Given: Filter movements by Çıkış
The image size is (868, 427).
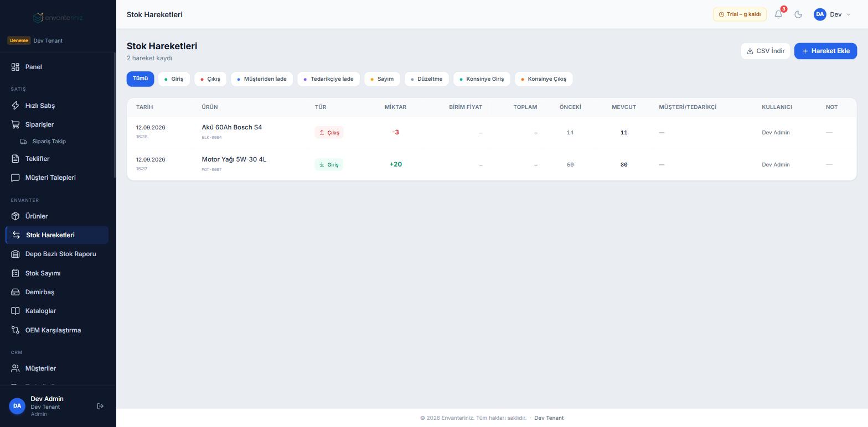Looking at the screenshot, I should click(210, 79).
